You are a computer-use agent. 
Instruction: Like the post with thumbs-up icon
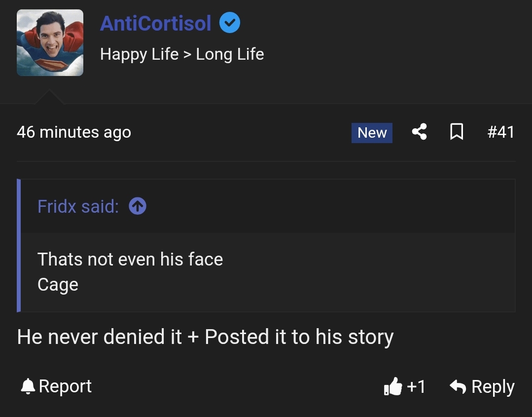[393, 387]
